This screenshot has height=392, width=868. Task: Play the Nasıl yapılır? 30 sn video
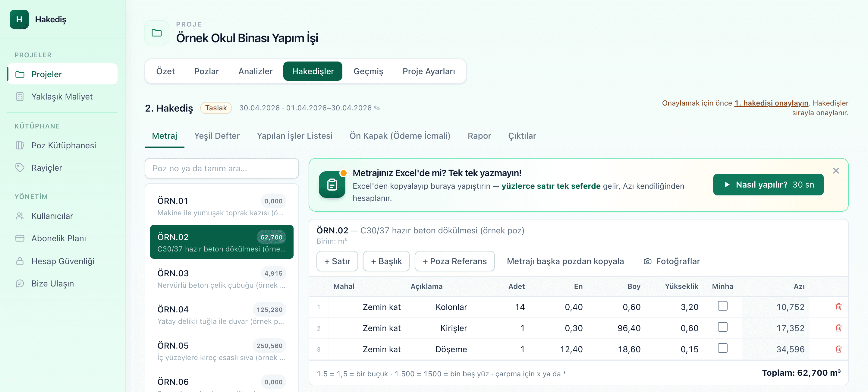pyautogui.click(x=768, y=185)
